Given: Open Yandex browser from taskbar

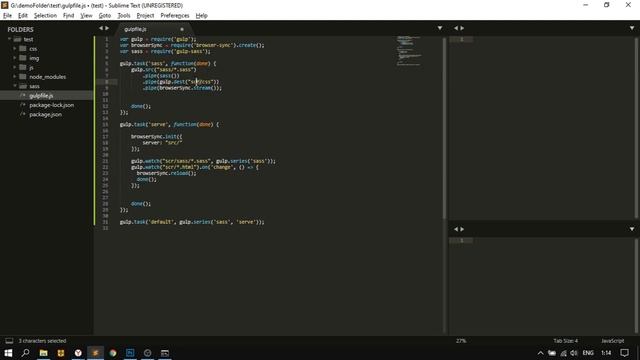Looking at the screenshot, I should [78, 353].
